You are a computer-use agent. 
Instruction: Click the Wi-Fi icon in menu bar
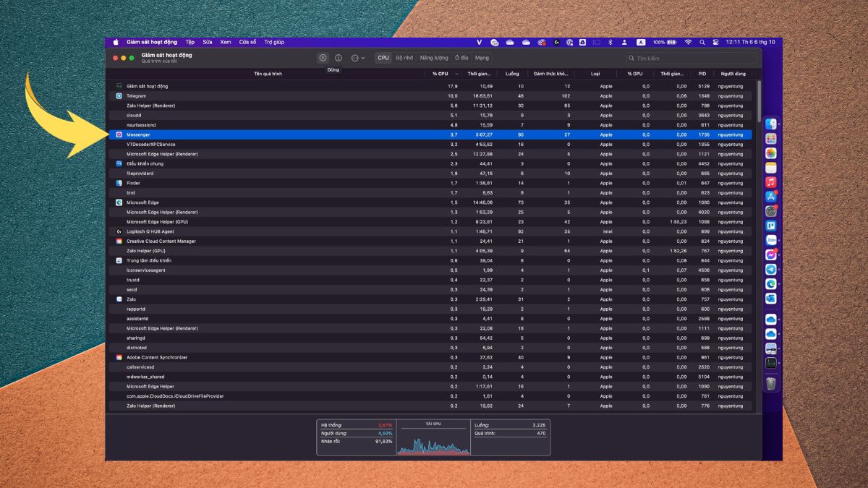[688, 42]
